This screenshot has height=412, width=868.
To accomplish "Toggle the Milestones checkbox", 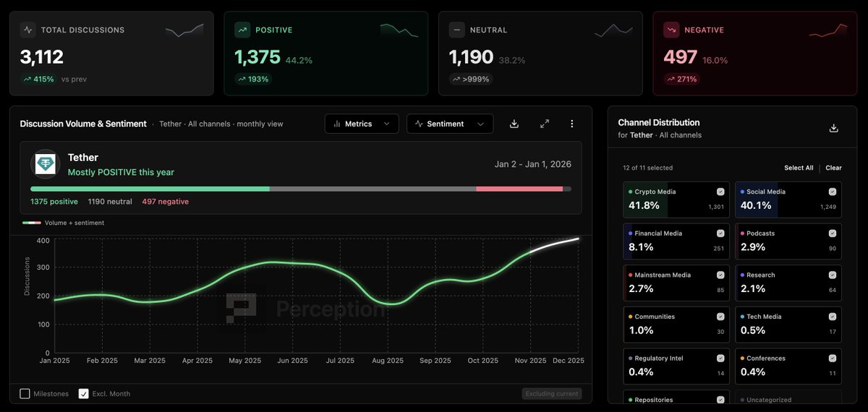I will point(25,394).
